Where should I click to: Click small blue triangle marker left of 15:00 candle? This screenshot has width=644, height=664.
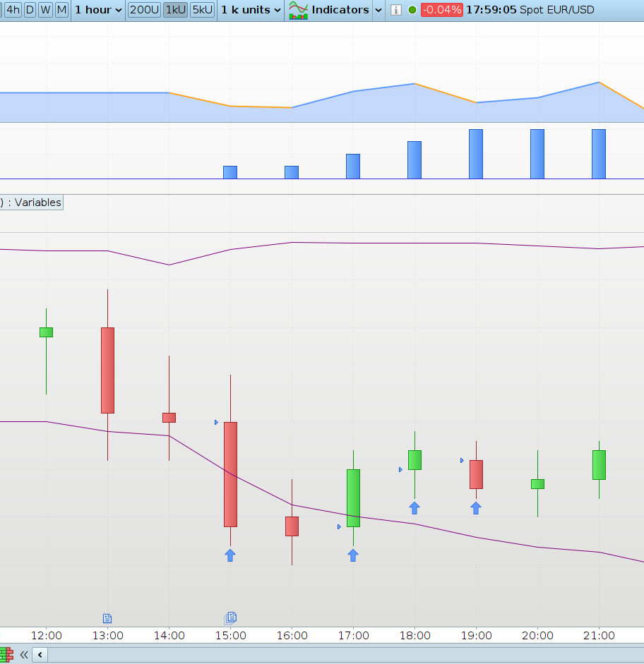pyautogui.click(x=216, y=422)
